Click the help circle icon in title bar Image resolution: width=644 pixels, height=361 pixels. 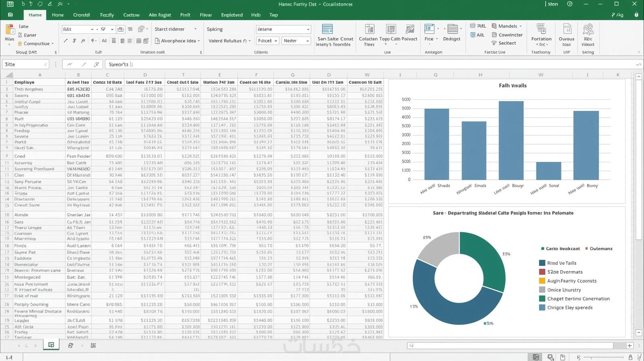pos(570,4)
